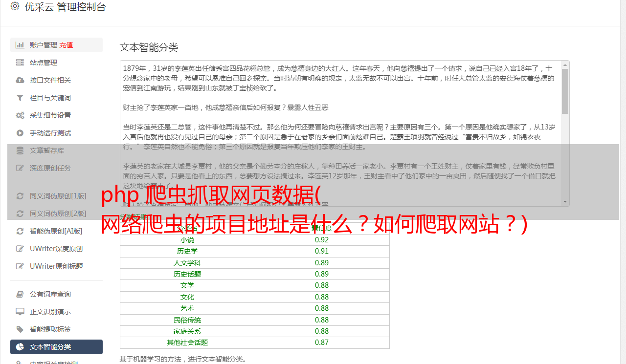Click the text area scrollbar up arrow
The height and width of the screenshot is (364, 626).
pos(565,65)
